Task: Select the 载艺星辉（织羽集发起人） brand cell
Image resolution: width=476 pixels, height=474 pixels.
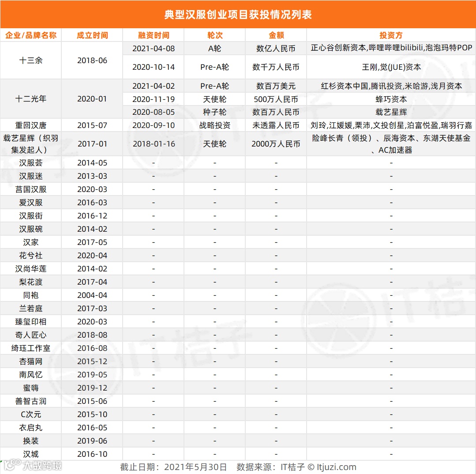Action: click(x=31, y=144)
